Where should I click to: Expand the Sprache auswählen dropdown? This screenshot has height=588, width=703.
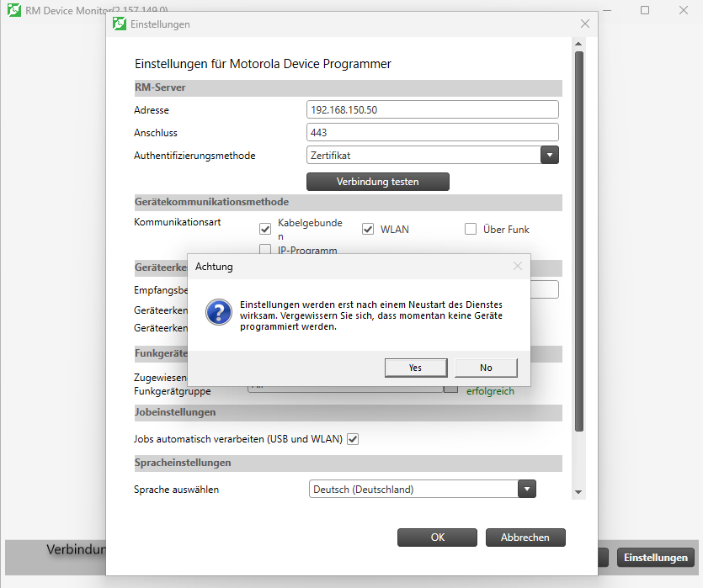527,489
